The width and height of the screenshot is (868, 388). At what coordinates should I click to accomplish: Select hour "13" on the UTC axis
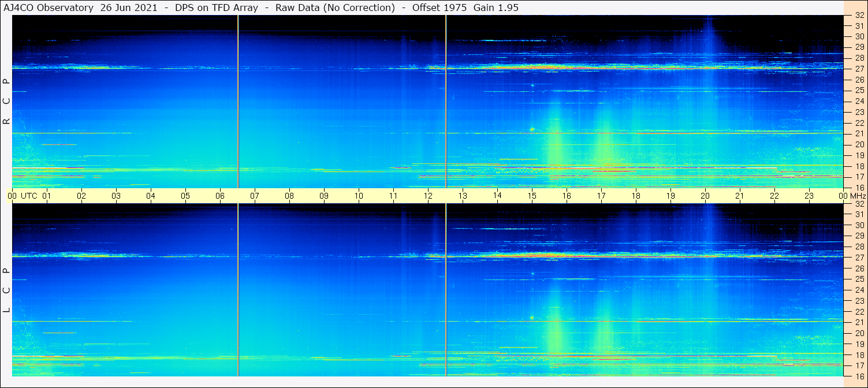(463, 196)
